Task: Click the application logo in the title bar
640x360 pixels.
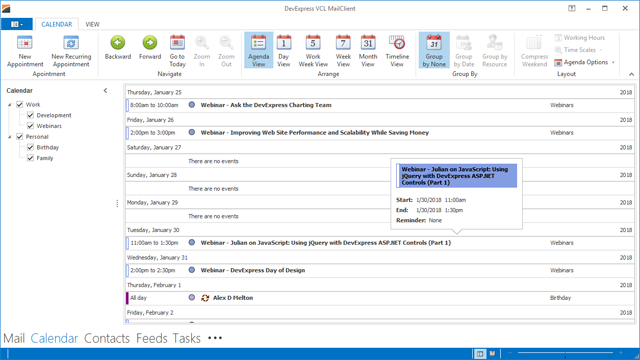Action: tap(6, 9)
